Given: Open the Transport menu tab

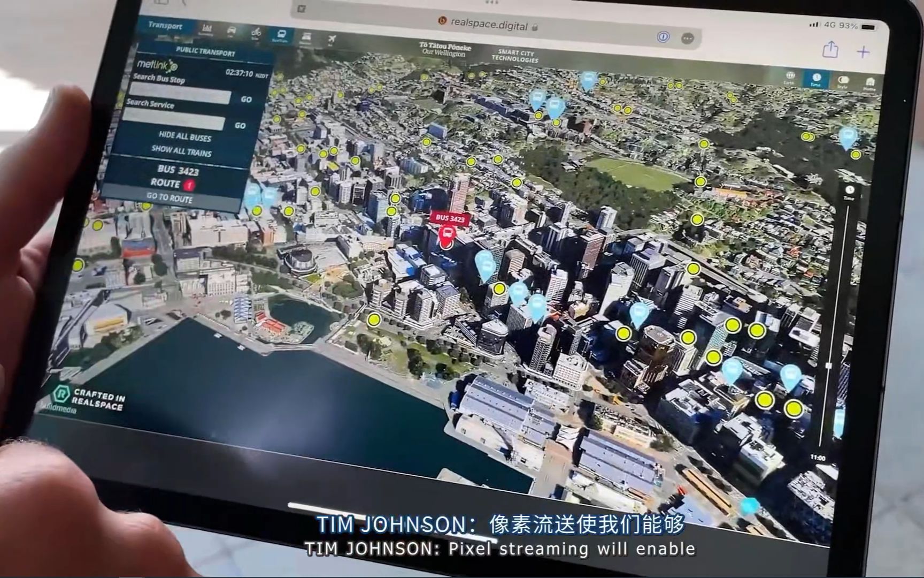Looking at the screenshot, I should (x=165, y=26).
